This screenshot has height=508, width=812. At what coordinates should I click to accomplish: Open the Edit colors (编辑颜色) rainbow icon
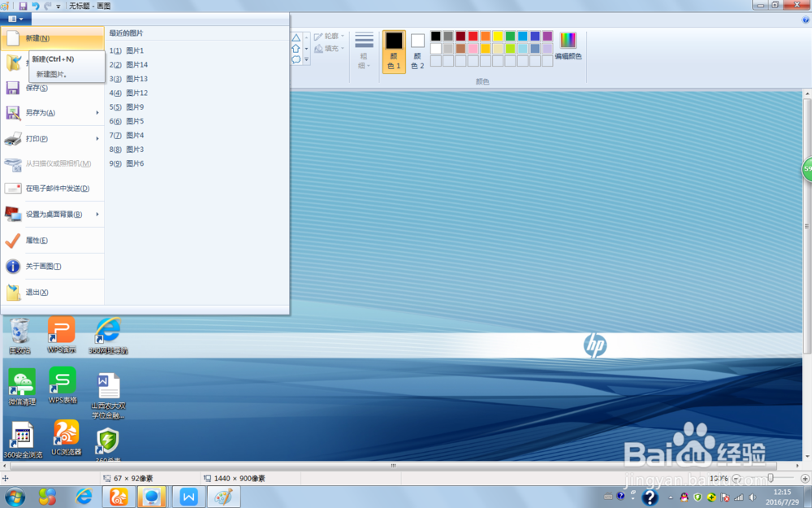tap(568, 46)
